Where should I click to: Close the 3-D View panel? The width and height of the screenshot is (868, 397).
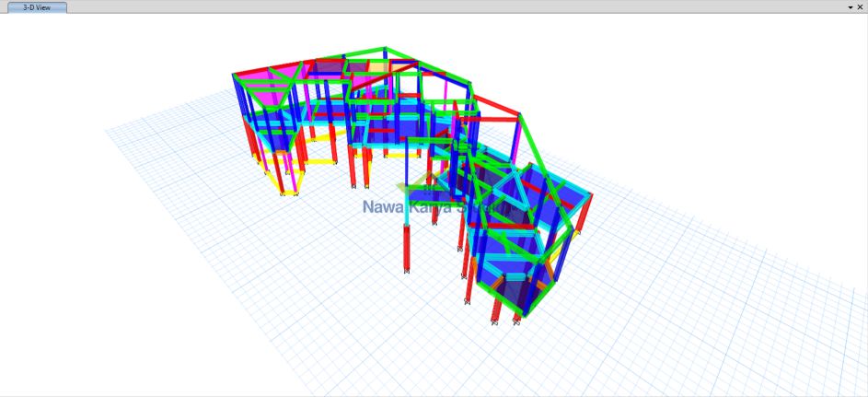tap(860, 6)
